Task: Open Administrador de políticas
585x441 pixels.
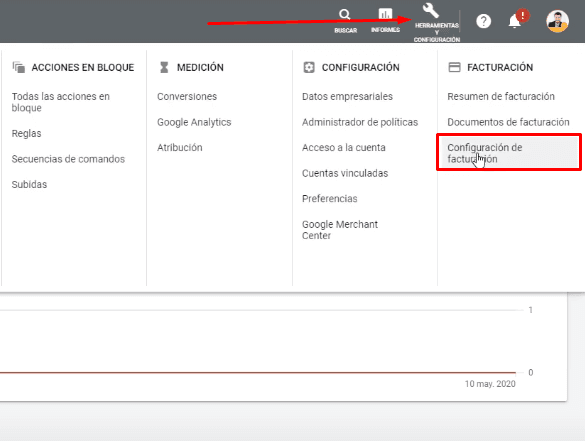Action: [360, 122]
